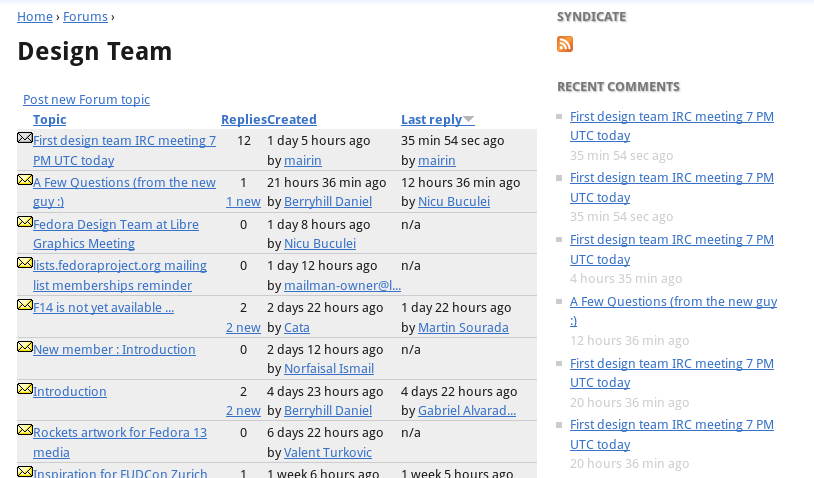Click the 1 day 5 hours ago created time
814x478 pixels.
(319, 141)
